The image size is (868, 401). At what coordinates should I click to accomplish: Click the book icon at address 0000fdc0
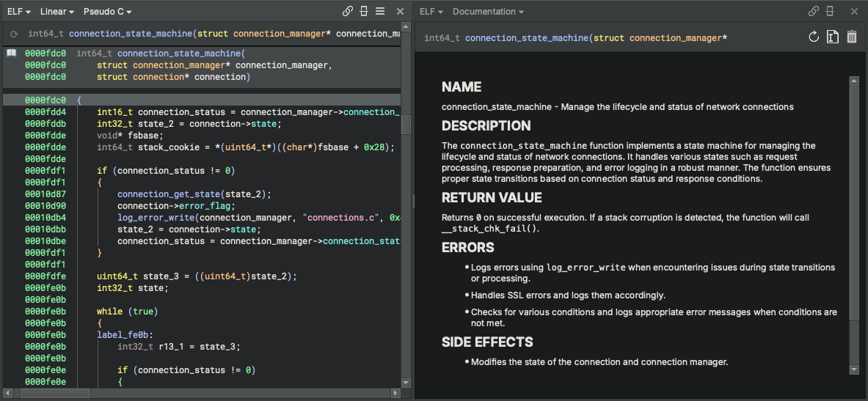[11, 54]
